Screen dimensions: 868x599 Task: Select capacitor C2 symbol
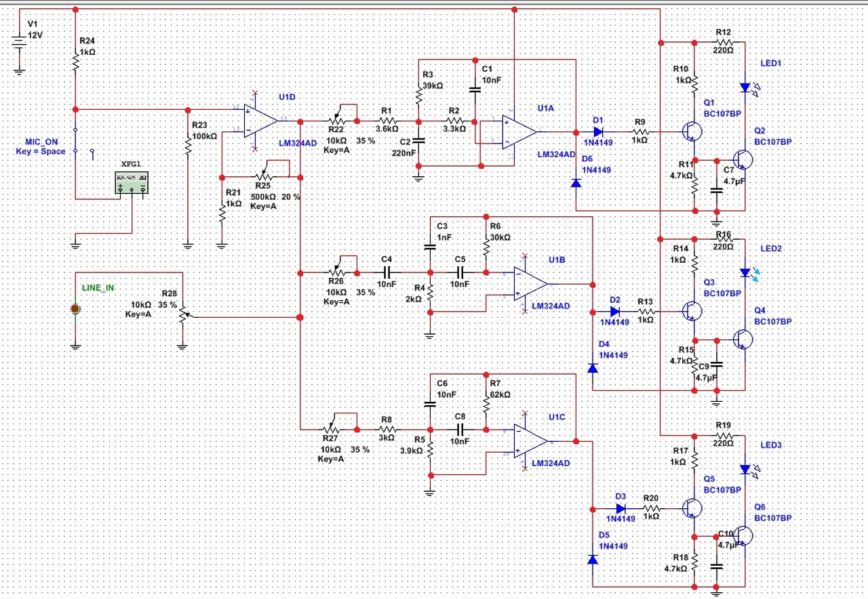418,143
